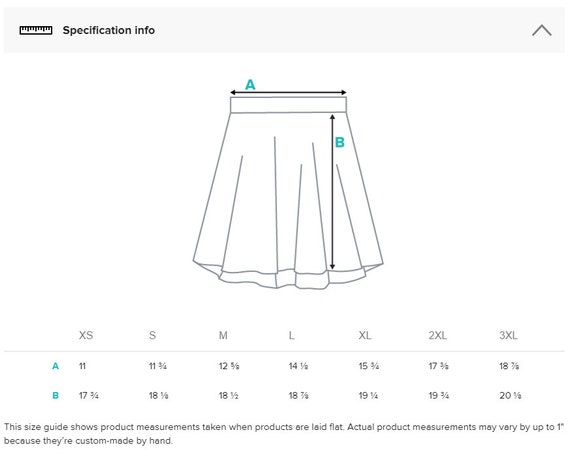The height and width of the screenshot is (460, 570).
Task: Select the M size column header
Action: coord(223,335)
